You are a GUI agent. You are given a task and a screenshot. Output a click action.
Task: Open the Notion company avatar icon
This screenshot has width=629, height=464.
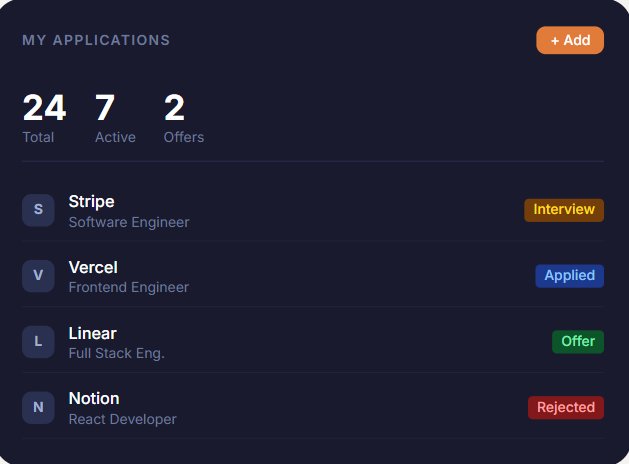[38, 407]
